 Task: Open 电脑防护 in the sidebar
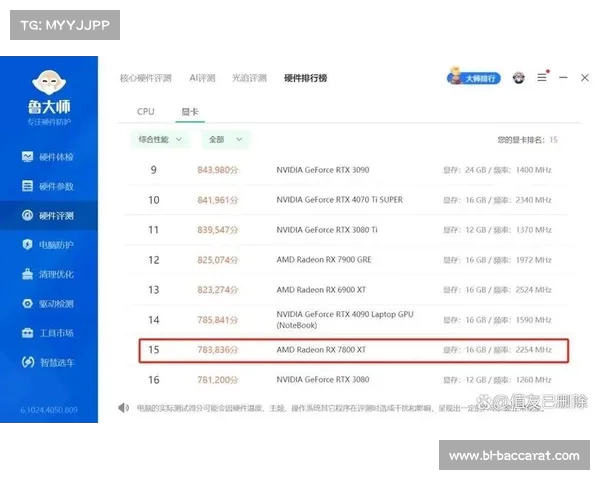[x=48, y=245]
